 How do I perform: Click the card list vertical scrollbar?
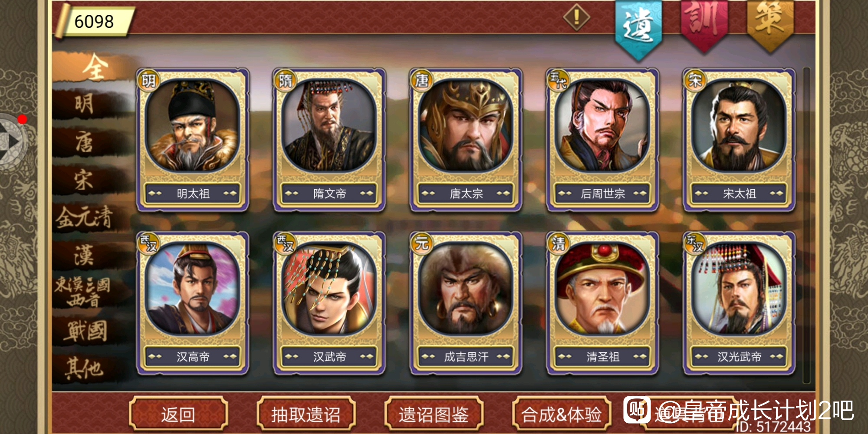(x=806, y=225)
